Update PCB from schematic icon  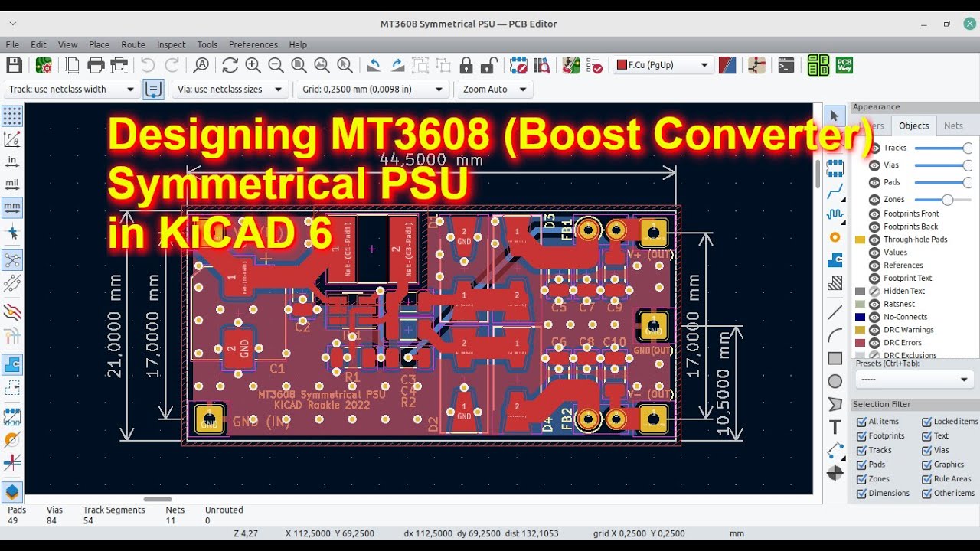pyautogui.click(x=570, y=65)
